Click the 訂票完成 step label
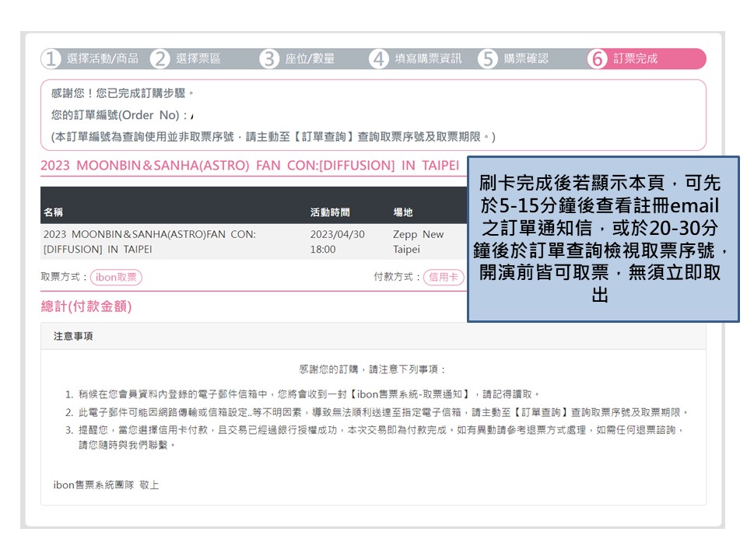The height and width of the screenshot is (560, 747). tap(636, 59)
